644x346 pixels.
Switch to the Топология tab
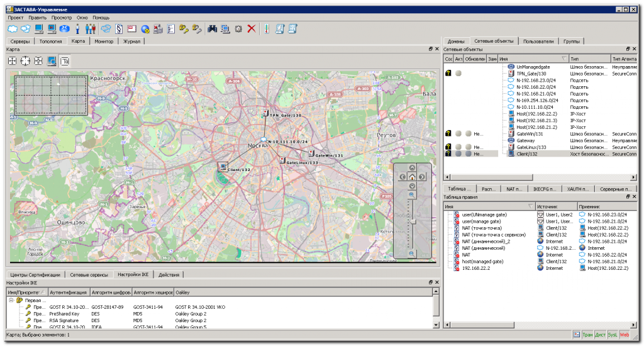[x=50, y=42]
